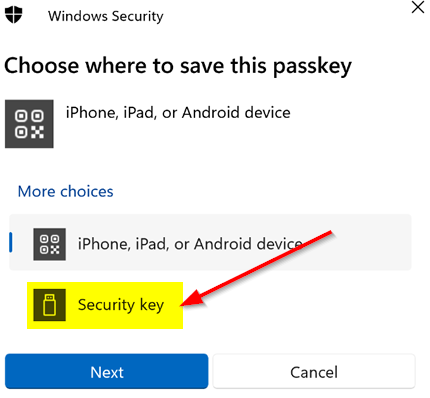Screen dimensions: 430x398
Task: Cancel the passkey save dialog
Action: coord(314,371)
